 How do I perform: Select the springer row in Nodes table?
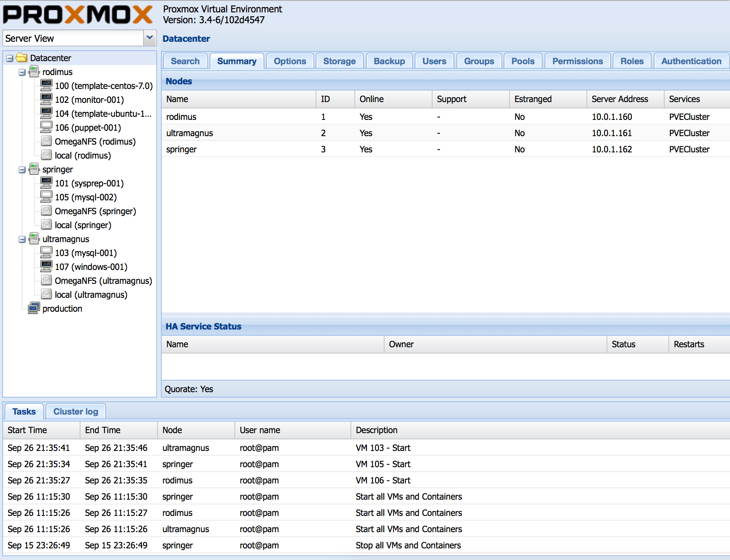446,149
